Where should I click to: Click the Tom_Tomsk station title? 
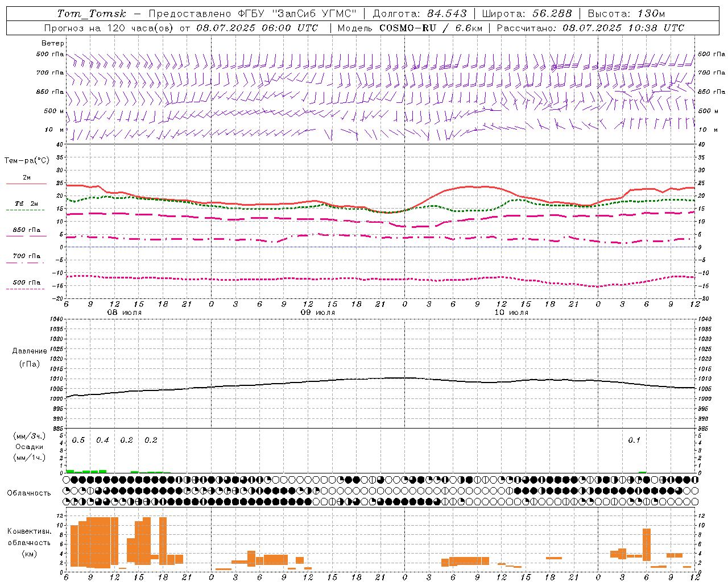(92, 14)
